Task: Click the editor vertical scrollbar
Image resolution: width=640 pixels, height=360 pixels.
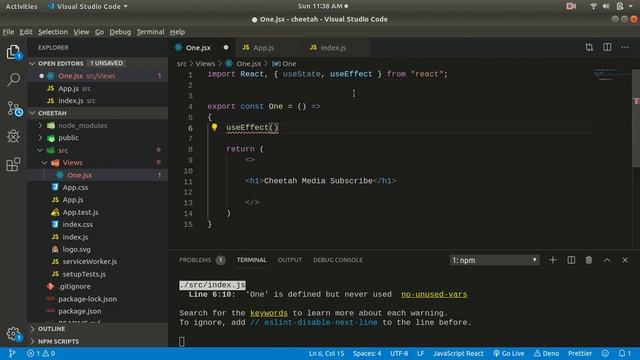Action: 636,118
